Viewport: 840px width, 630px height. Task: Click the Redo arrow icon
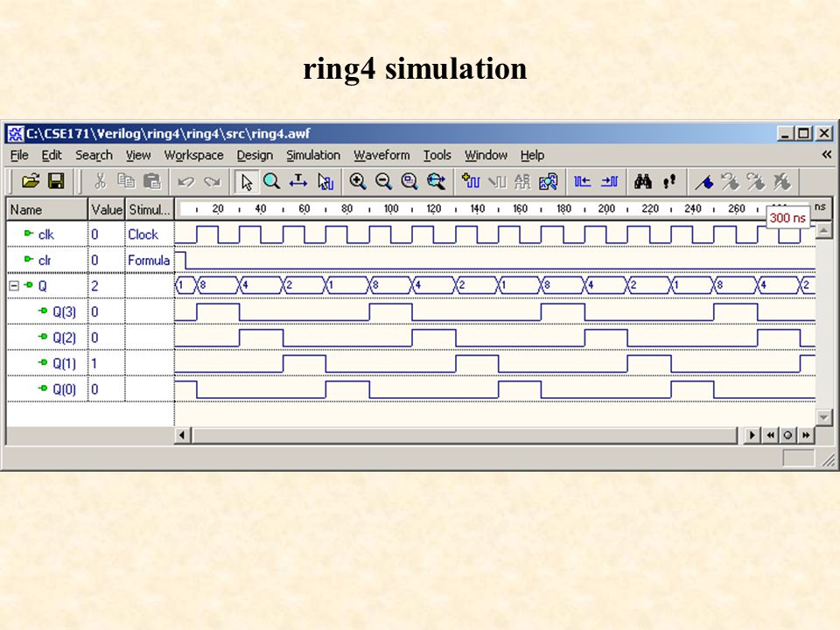coord(212,182)
